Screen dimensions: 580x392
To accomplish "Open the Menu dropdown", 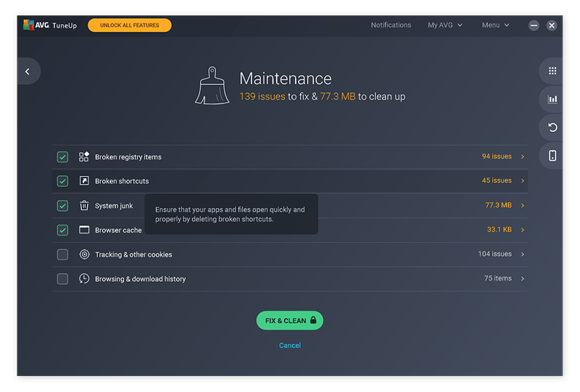I will coord(495,25).
